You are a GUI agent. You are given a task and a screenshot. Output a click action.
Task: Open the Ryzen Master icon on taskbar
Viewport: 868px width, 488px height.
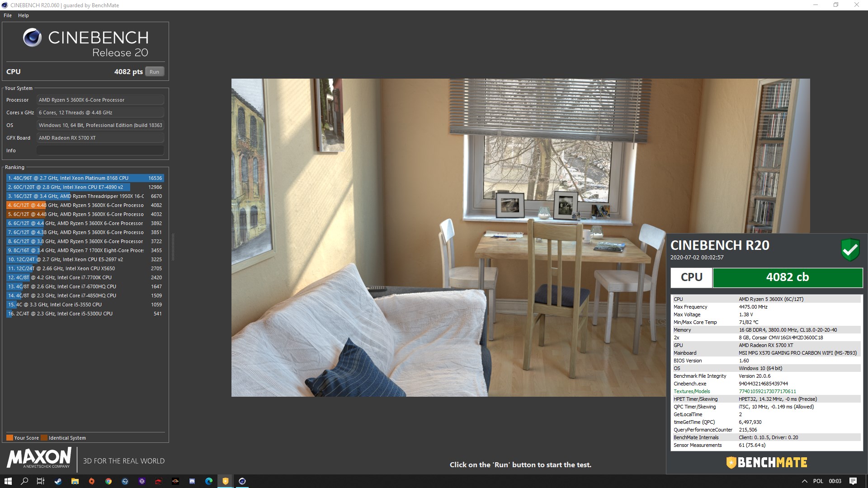click(x=175, y=481)
